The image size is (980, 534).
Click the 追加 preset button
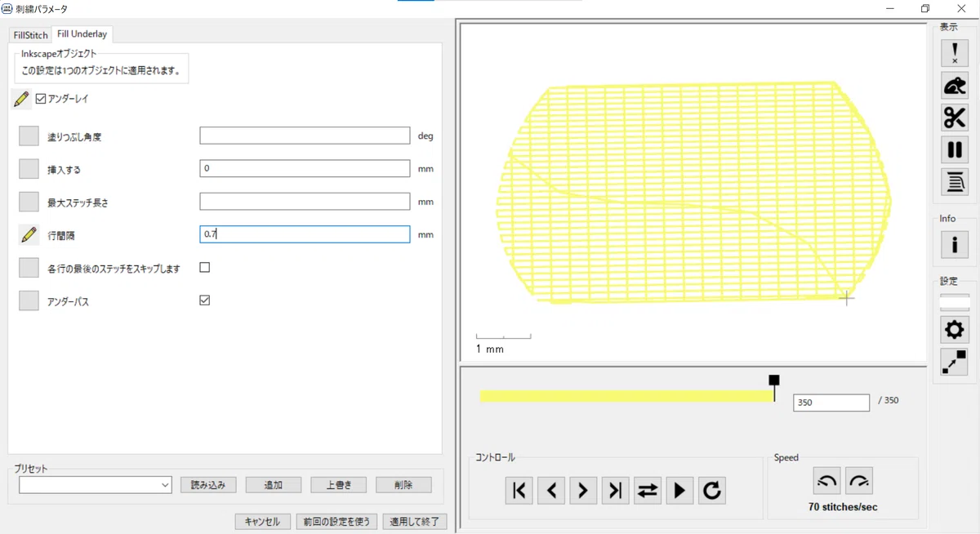click(274, 485)
